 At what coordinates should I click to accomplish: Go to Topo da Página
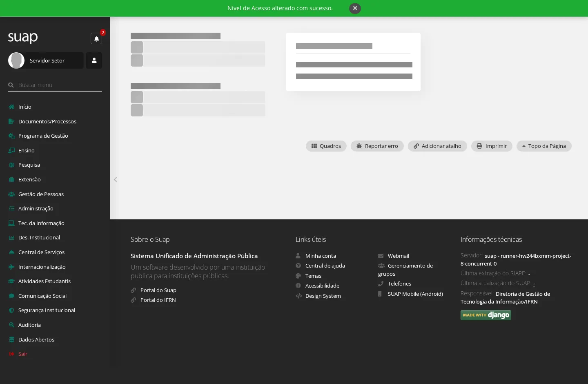[544, 146]
